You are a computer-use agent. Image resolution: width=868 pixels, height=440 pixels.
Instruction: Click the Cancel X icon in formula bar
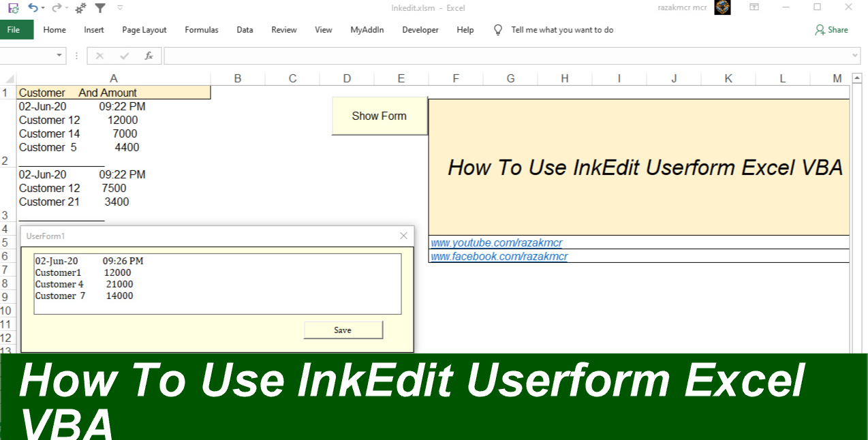[x=100, y=56]
